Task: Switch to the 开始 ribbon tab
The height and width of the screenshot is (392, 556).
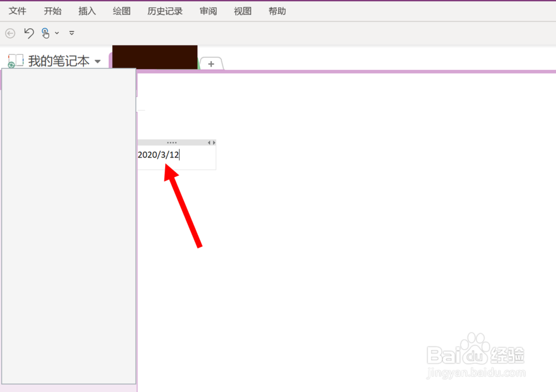Action: (52, 11)
